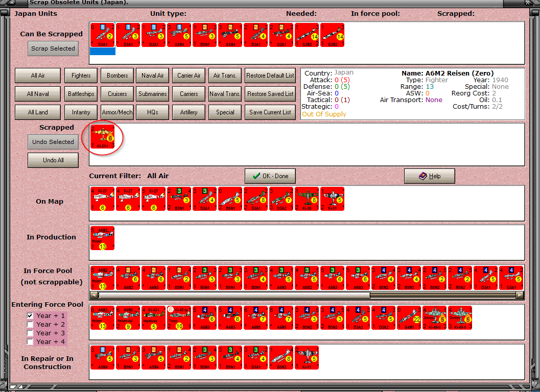Filter by Air Trans.
Viewport: 540px width, 392px height.
click(225, 76)
